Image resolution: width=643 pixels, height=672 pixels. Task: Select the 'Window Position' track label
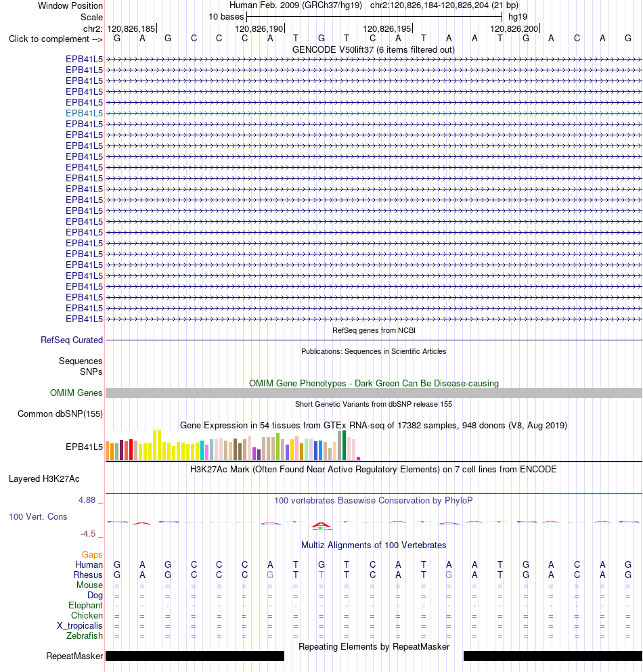click(70, 5)
